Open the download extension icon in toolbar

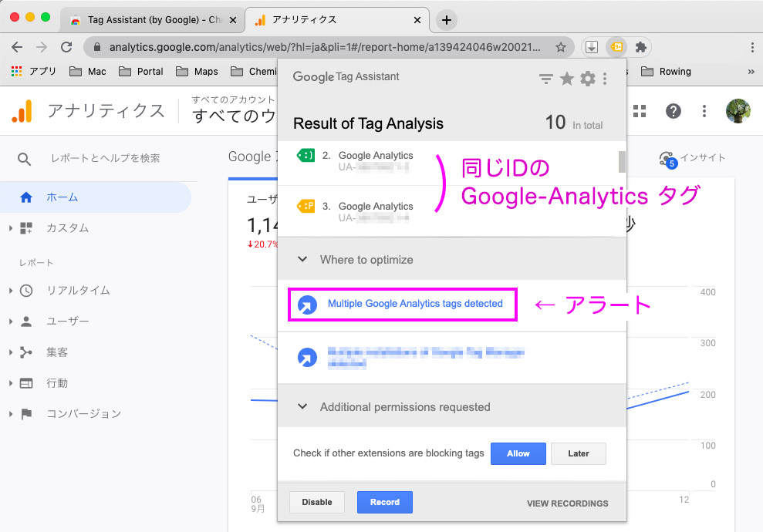(x=591, y=47)
